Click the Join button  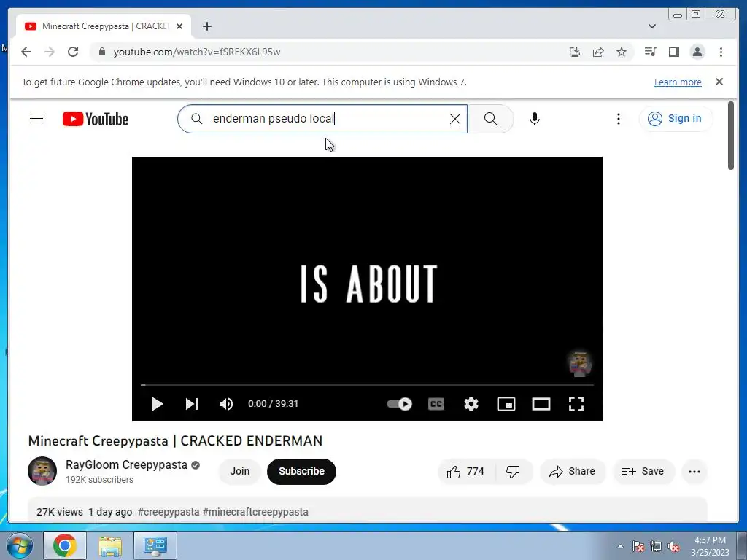tap(239, 472)
